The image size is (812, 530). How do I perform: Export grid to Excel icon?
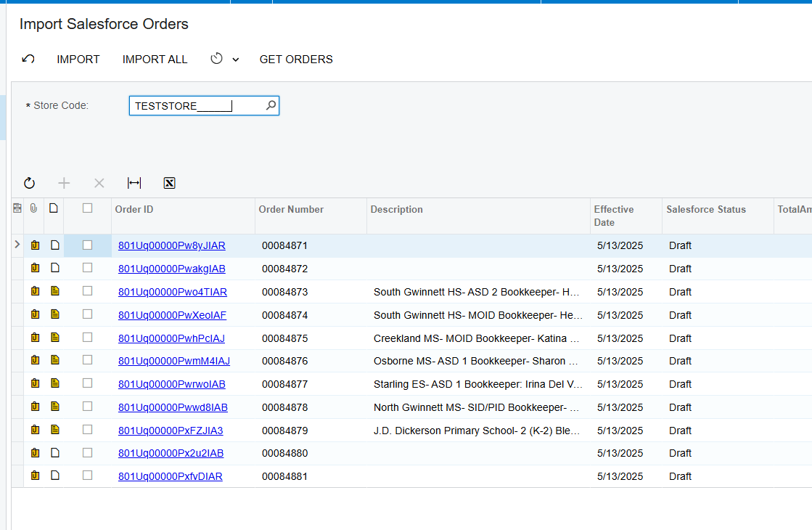tap(169, 183)
